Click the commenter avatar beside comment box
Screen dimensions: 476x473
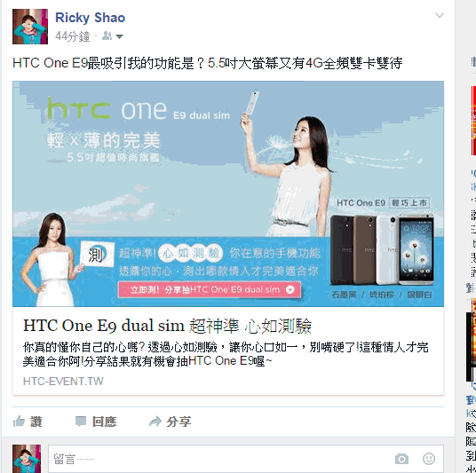pyautogui.click(x=27, y=459)
